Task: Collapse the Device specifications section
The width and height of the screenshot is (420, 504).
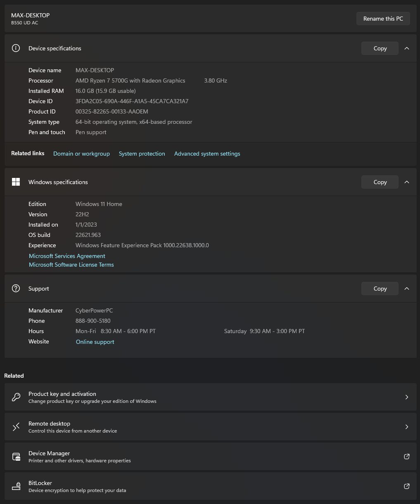Action: click(x=406, y=48)
